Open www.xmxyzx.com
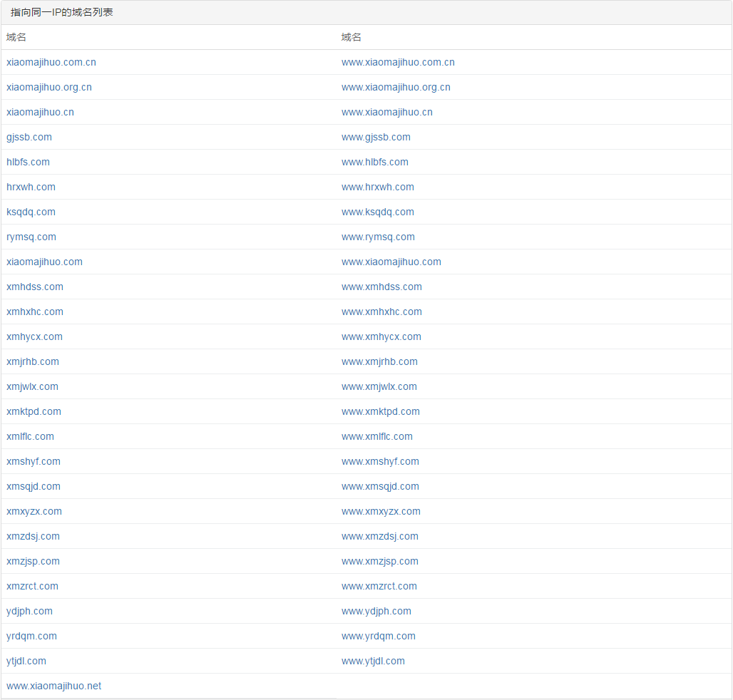 tap(381, 511)
